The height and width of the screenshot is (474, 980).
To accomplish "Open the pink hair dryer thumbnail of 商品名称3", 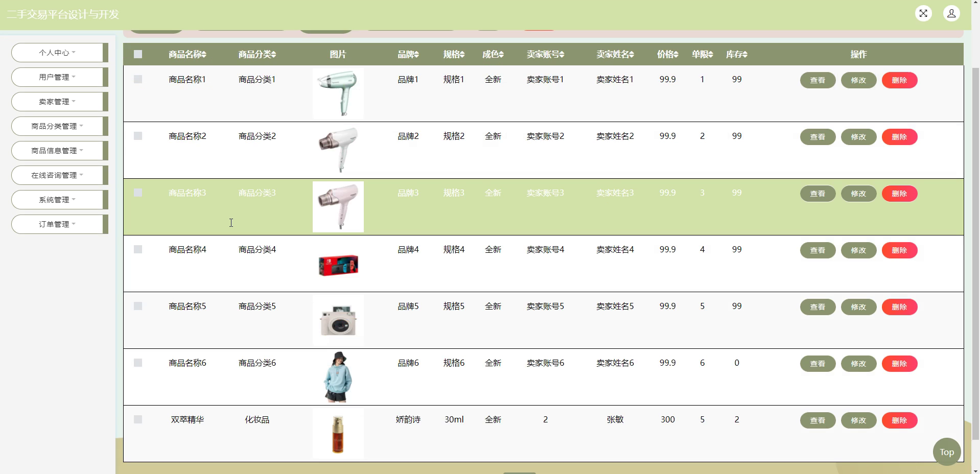I will 338,207.
